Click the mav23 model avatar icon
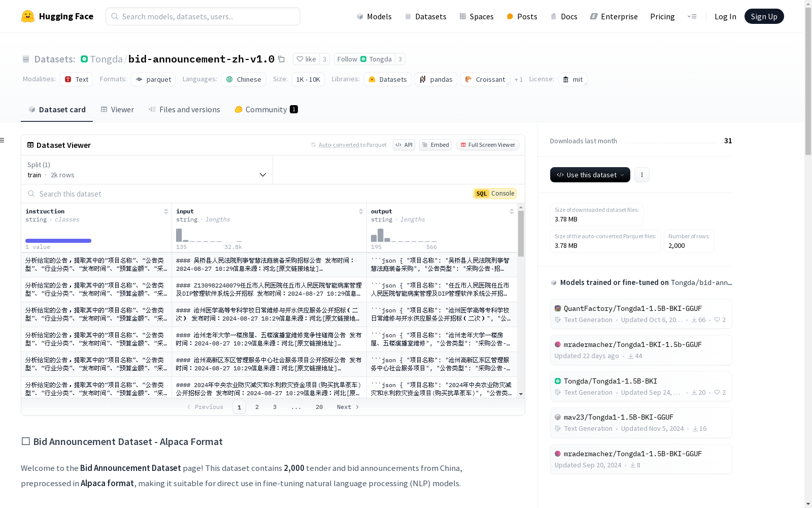The image size is (812, 508). click(558, 417)
